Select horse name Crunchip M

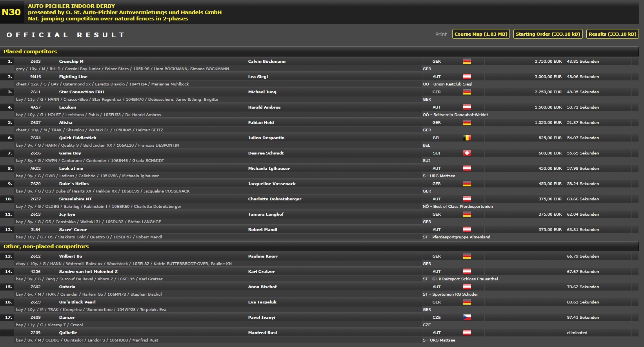[x=71, y=62]
